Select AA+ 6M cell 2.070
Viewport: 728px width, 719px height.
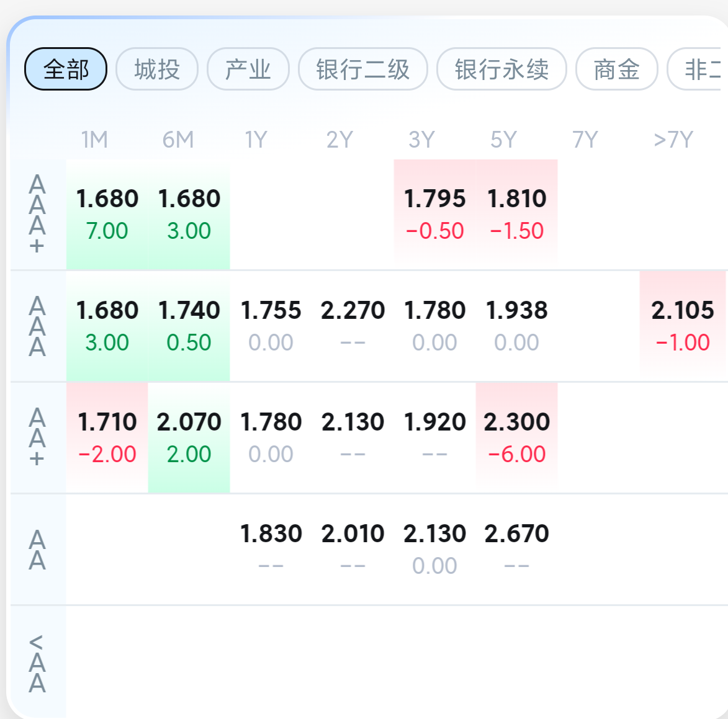tap(189, 437)
